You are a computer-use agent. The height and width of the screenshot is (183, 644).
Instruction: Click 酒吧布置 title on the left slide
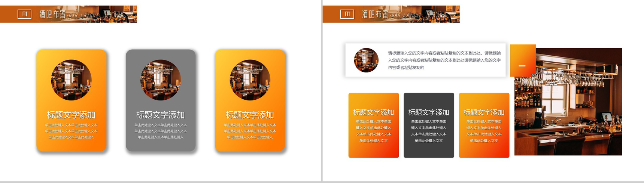tap(52, 15)
